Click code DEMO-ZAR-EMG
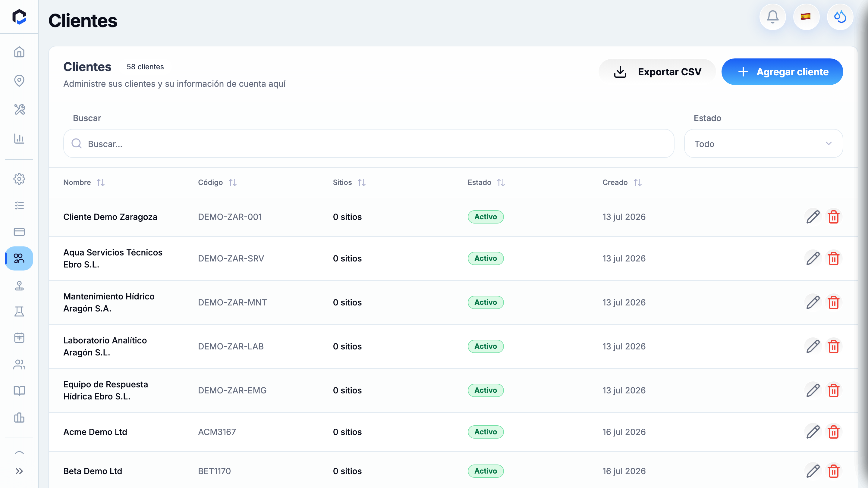 tap(232, 390)
